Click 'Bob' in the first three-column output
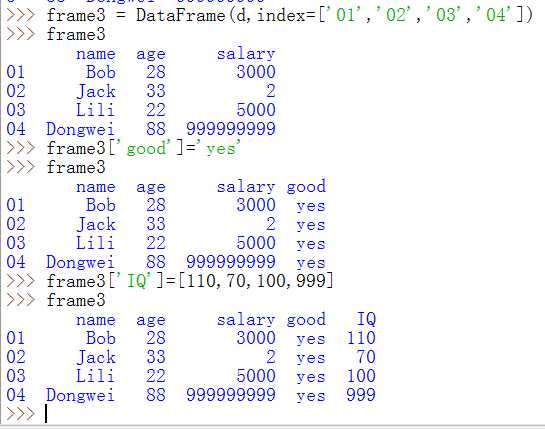This screenshot has height=429, width=545. point(101,72)
